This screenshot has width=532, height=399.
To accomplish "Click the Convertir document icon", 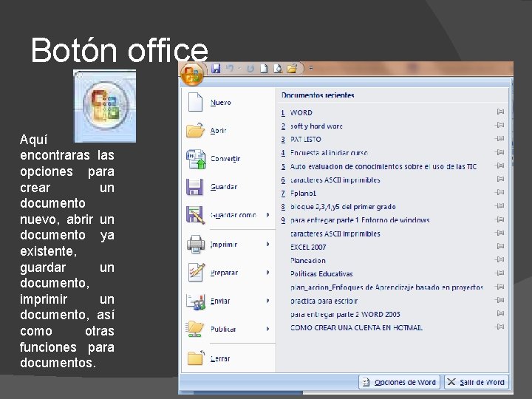I will 196,158.
